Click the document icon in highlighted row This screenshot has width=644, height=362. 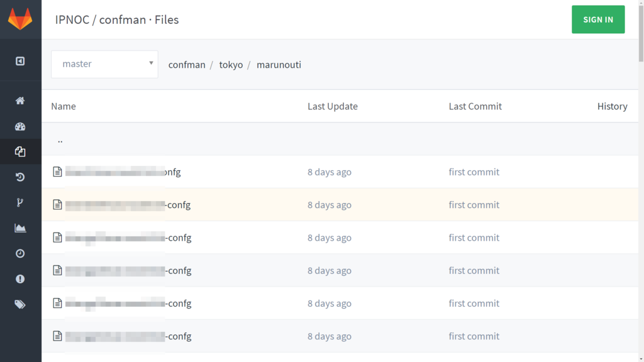(x=57, y=204)
